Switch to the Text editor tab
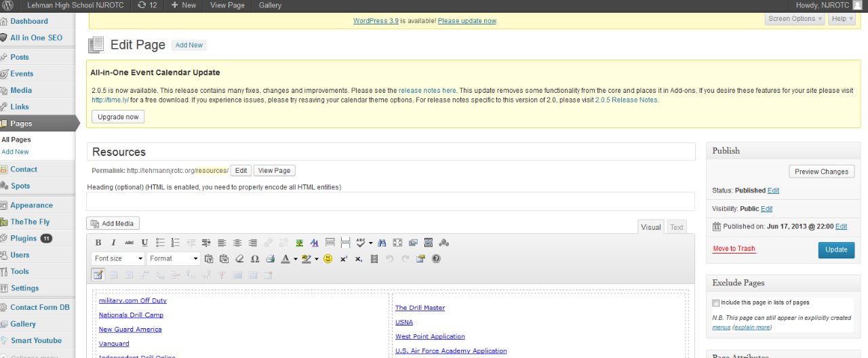 tap(677, 227)
